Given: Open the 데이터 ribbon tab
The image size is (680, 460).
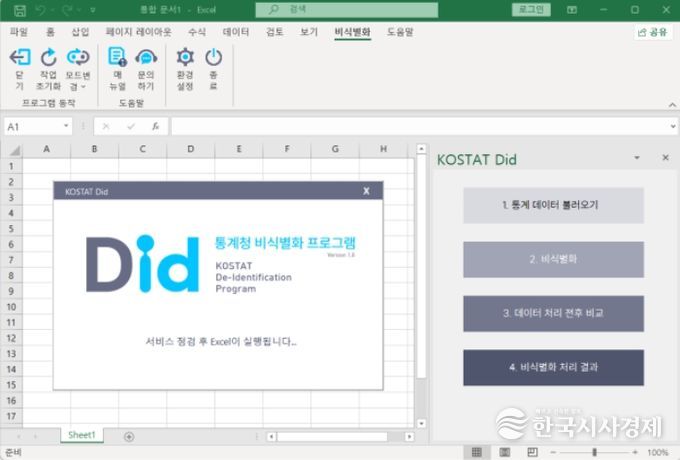Looking at the screenshot, I should click(x=236, y=32).
